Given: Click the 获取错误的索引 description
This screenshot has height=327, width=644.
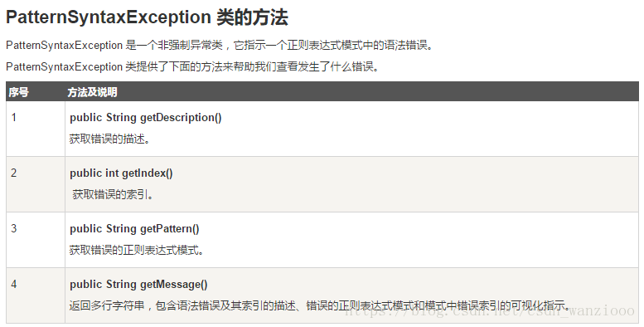Looking at the screenshot, I should click(113, 194).
